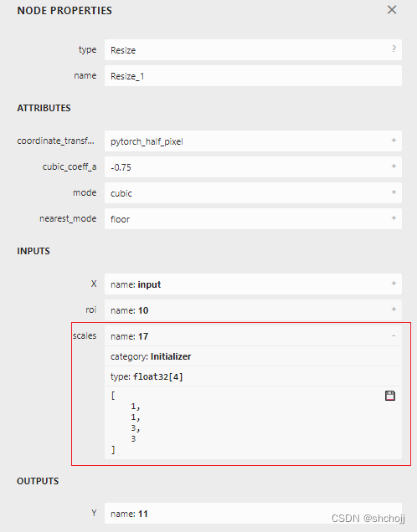Click the 'type: float32[4]' row
Image resolution: width=417 pixels, height=532 pixels.
[x=253, y=376]
